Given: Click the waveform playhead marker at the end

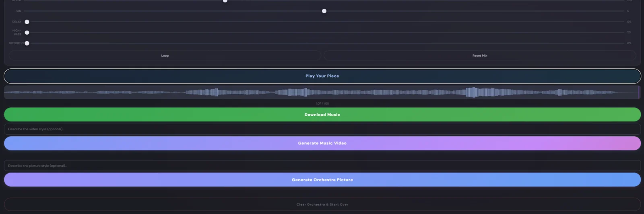Looking at the screenshot, I should point(639,92).
